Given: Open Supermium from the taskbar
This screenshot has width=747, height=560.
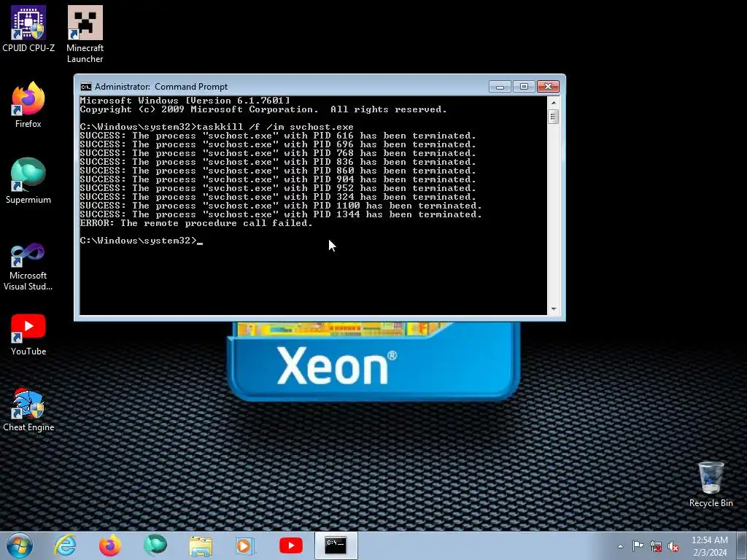Looking at the screenshot, I should (155, 545).
